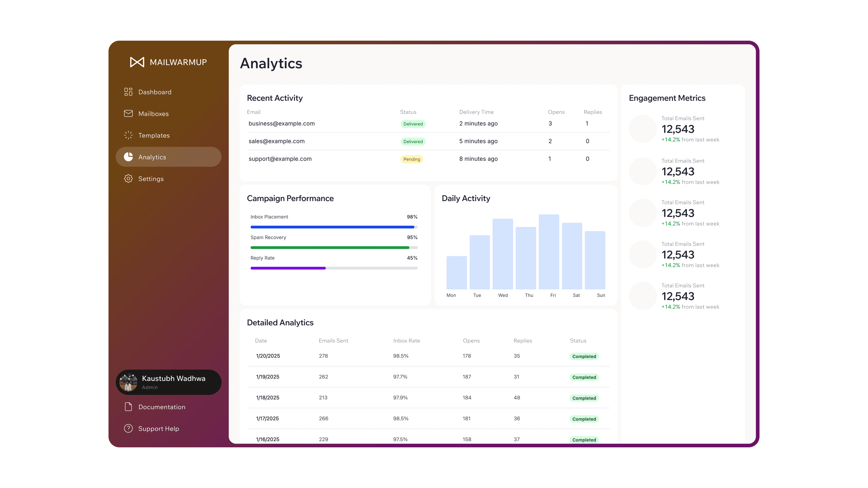Click the Settings gear icon
The image size is (868, 488).
pos(128,178)
